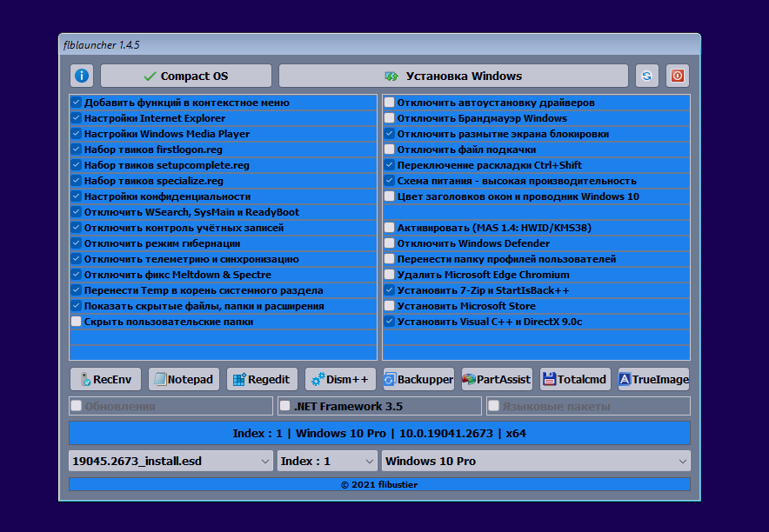
Task: Uncheck Настройки конфиденциальности
Action: tap(76, 196)
